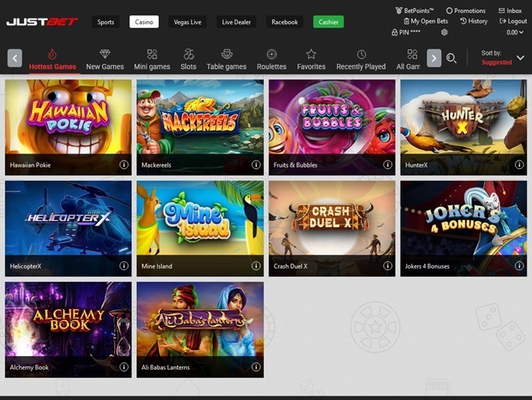The image size is (532, 400).
Task: Show Favorites category
Action: click(311, 59)
